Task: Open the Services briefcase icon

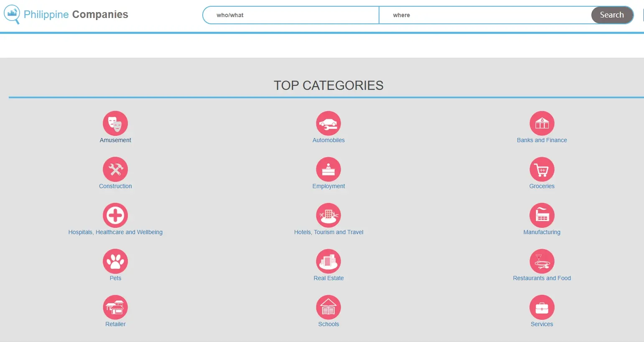Action: pos(542,307)
